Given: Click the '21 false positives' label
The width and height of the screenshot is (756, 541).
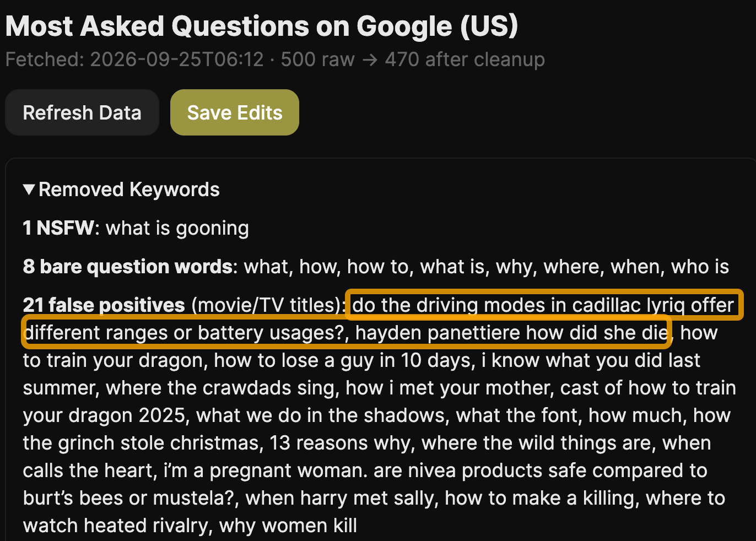Looking at the screenshot, I should pos(104,305).
